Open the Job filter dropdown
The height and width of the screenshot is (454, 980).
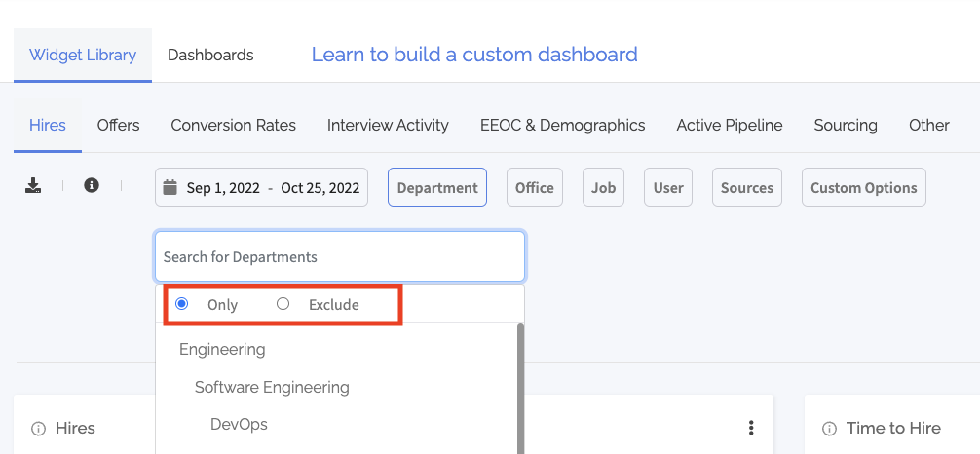[x=604, y=188]
